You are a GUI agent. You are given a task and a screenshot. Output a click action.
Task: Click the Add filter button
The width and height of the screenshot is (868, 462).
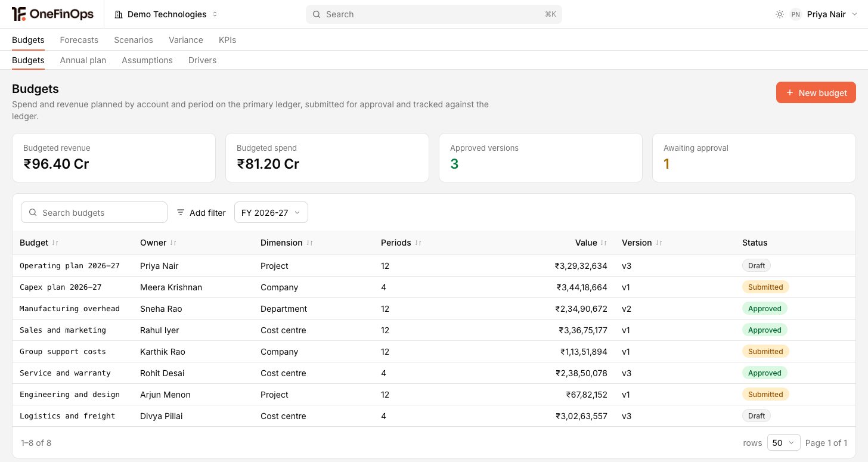click(x=201, y=212)
